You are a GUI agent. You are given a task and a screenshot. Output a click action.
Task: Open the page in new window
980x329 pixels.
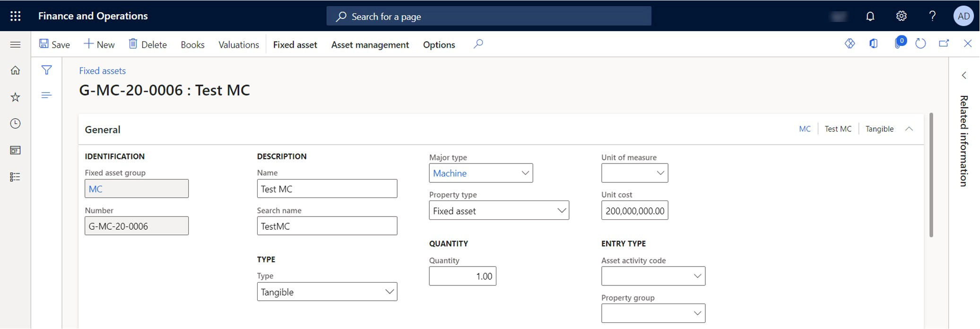point(944,43)
